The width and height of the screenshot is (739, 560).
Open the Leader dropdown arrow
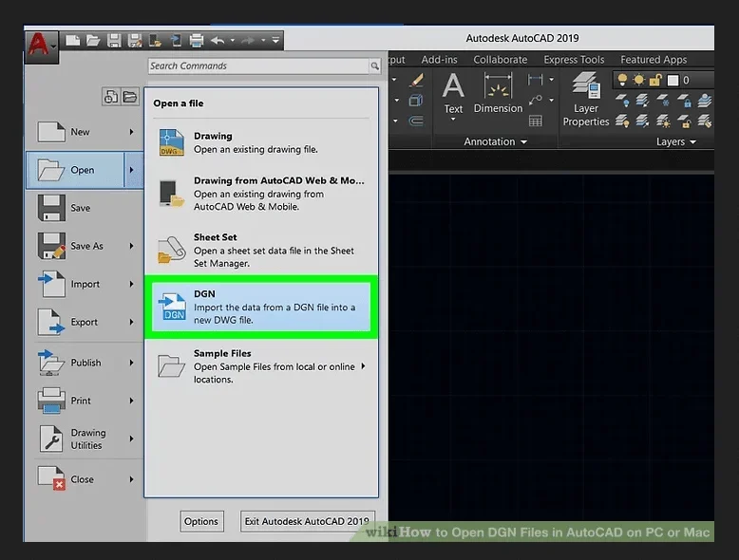(x=552, y=100)
